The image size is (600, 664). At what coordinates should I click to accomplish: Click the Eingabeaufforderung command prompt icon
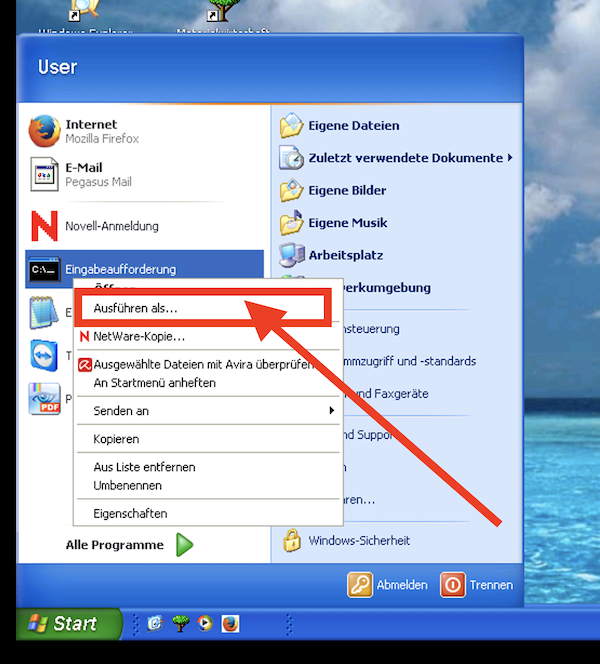pos(44,269)
